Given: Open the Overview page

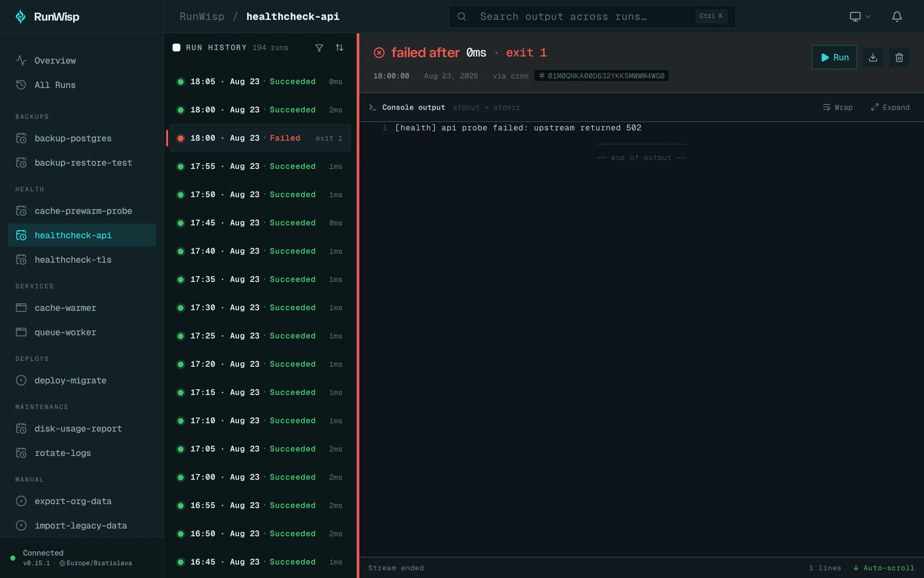Looking at the screenshot, I should click(x=82, y=60).
